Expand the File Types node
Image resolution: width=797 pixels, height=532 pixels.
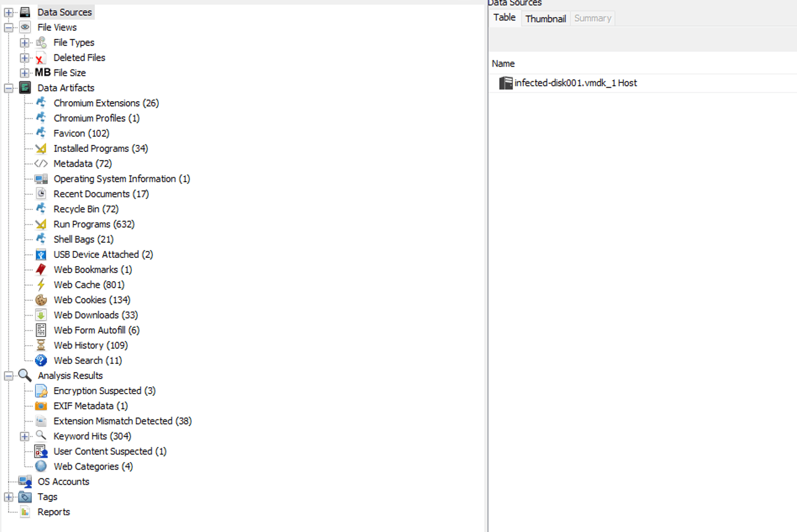point(24,42)
